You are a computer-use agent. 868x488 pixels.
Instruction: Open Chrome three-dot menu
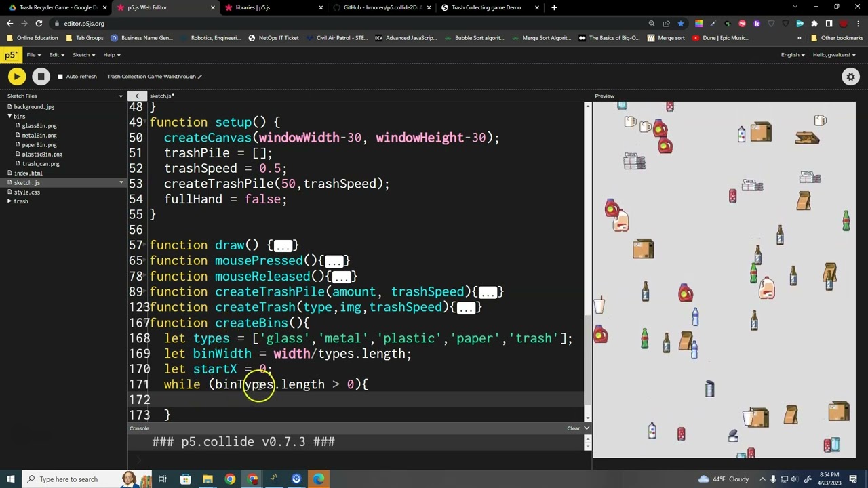pyautogui.click(x=858, y=24)
